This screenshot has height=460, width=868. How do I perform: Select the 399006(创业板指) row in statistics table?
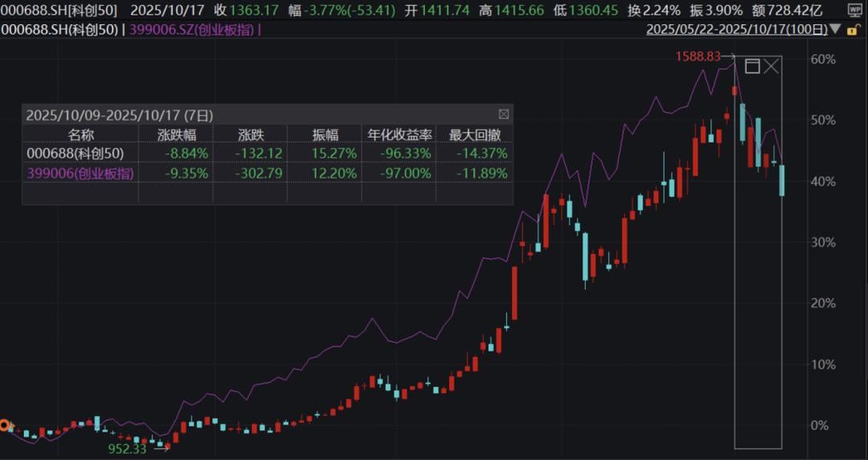click(x=80, y=172)
